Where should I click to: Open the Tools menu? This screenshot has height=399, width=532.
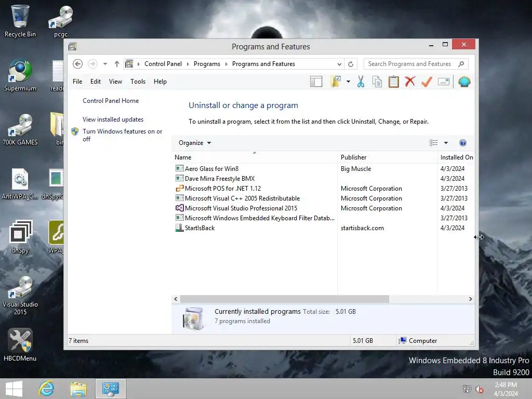pyautogui.click(x=138, y=82)
